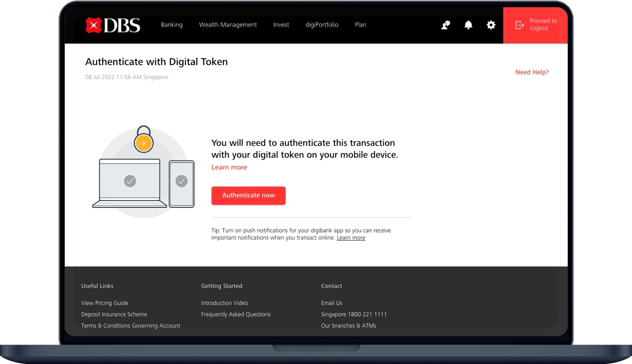This screenshot has width=632, height=364.
Task: Open the Banking menu
Action: (172, 25)
